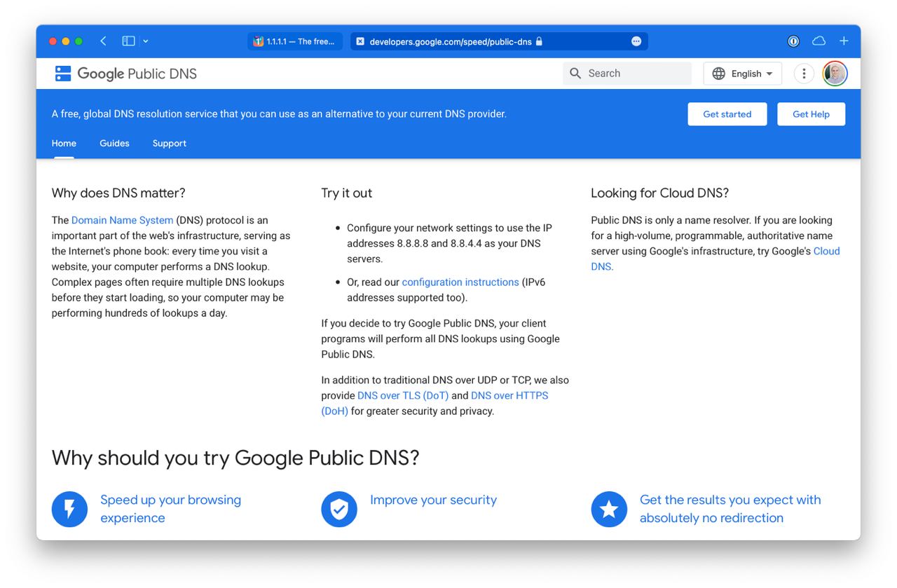The width and height of the screenshot is (897, 588).
Task: Click the iCloud tabs cloud icon
Action: [x=819, y=41]
